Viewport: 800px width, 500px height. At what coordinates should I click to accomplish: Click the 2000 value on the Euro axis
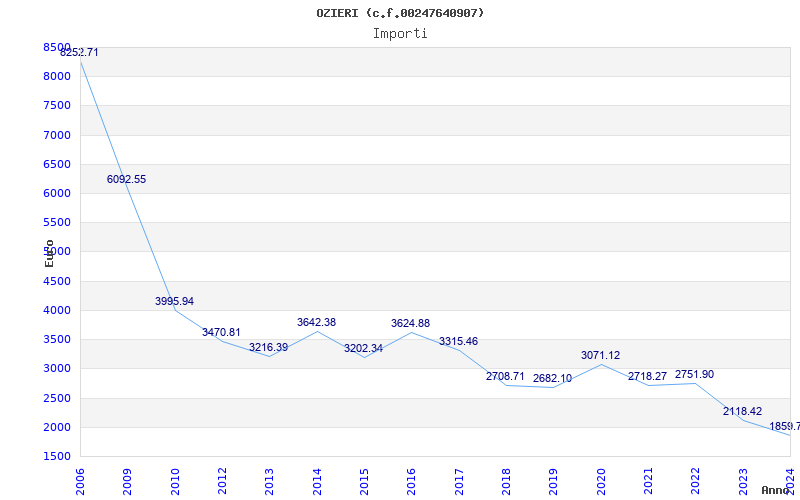(57, 427)
